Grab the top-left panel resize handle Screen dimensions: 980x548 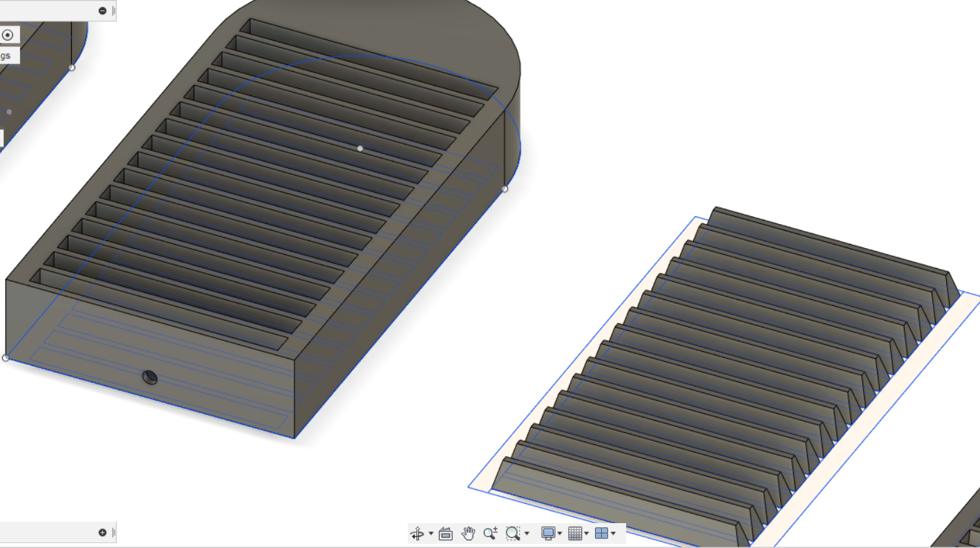pyautogui.click(x=114, y=10)
